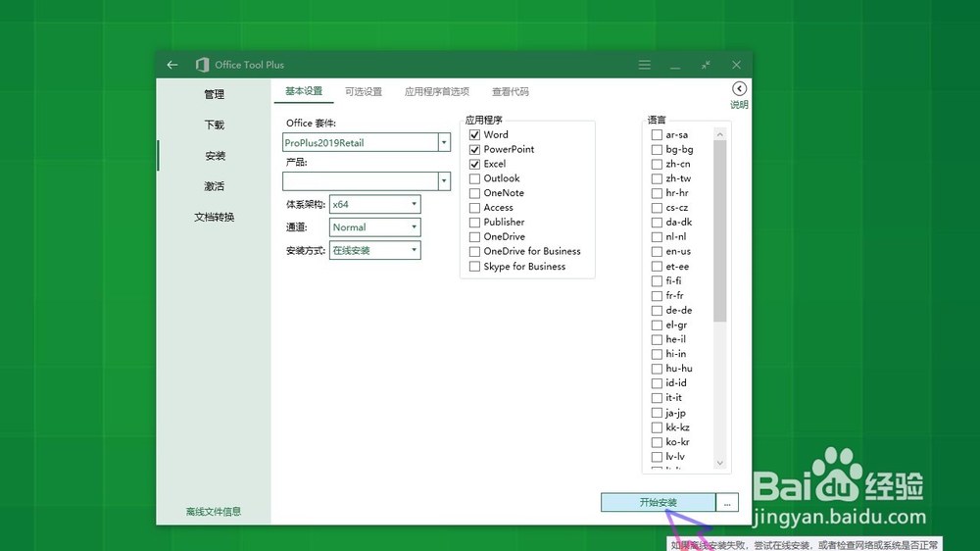Image resolution: width=980 pixels, height=551 pixels.
Task: Check the kk-kz language box
Action: click(x=657, y=427)
